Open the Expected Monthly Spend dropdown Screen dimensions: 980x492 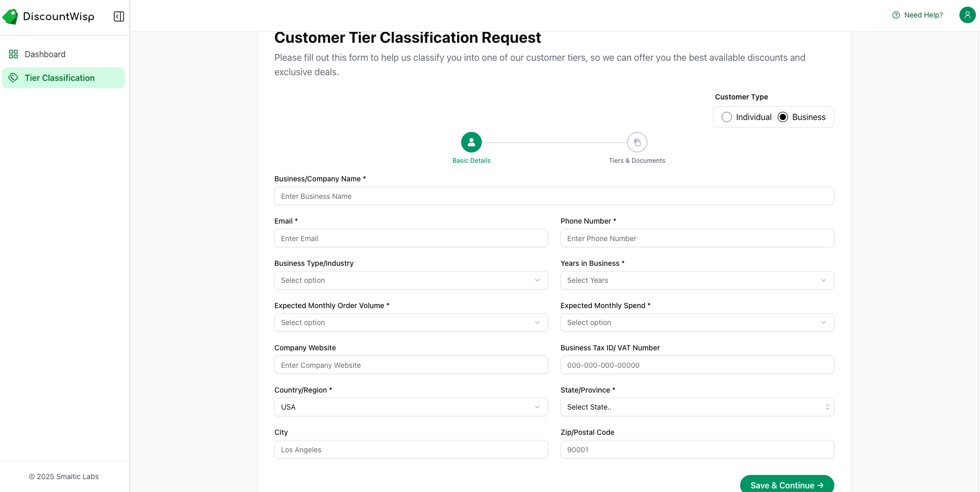point(697,323)
